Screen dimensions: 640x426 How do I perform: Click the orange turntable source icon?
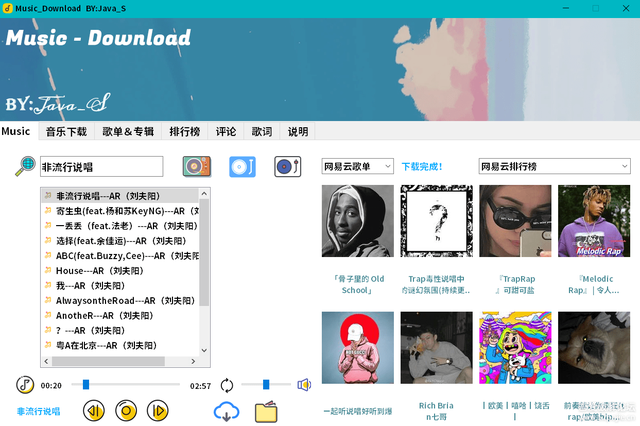click(197, 166)
